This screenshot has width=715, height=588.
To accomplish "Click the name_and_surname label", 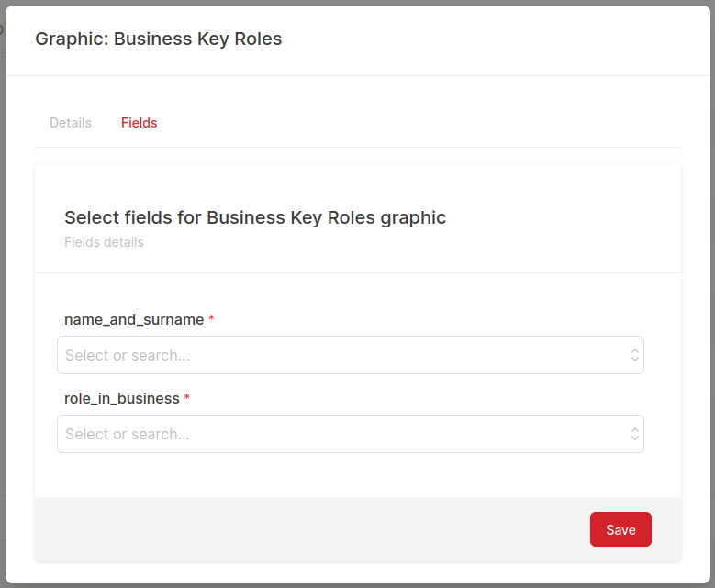I will (134, 319).
